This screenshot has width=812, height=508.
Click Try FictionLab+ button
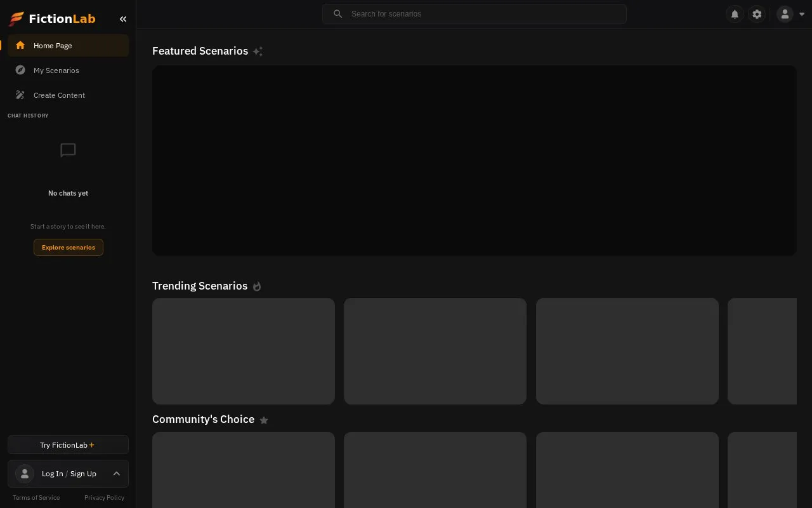[68, 445]
